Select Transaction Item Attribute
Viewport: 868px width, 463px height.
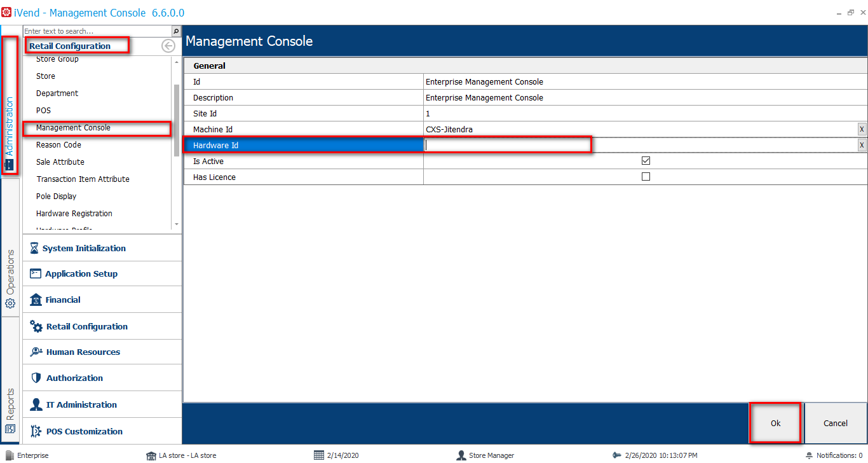83,179
